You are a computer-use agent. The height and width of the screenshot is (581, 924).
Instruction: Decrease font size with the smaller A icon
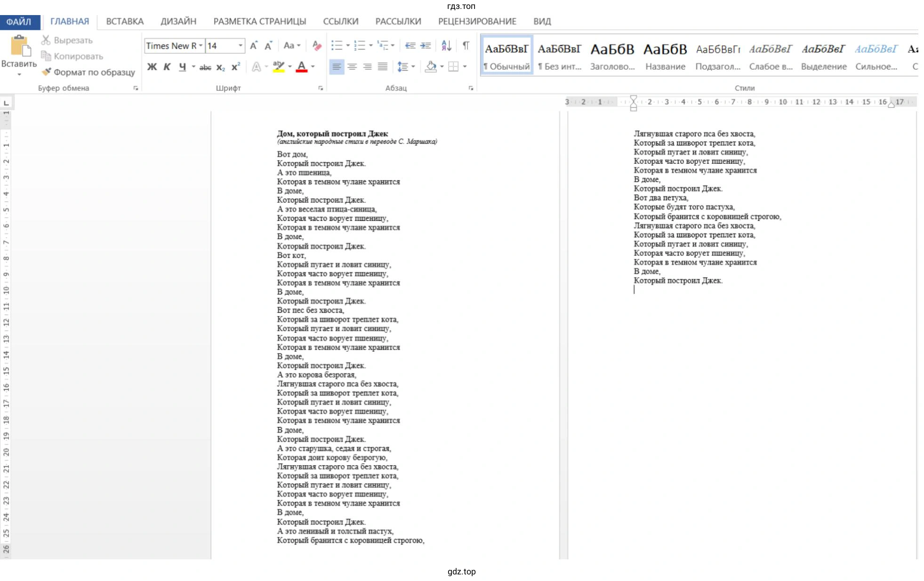[268, 46]
